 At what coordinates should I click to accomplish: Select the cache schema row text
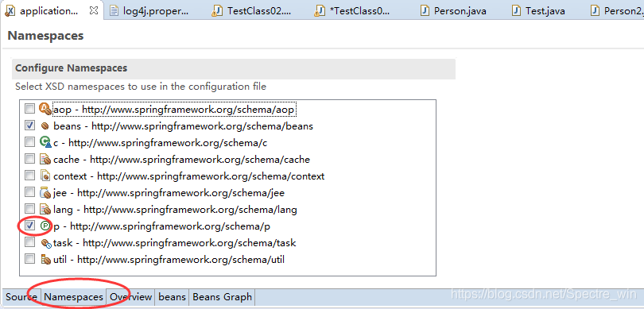coord(181,160)
